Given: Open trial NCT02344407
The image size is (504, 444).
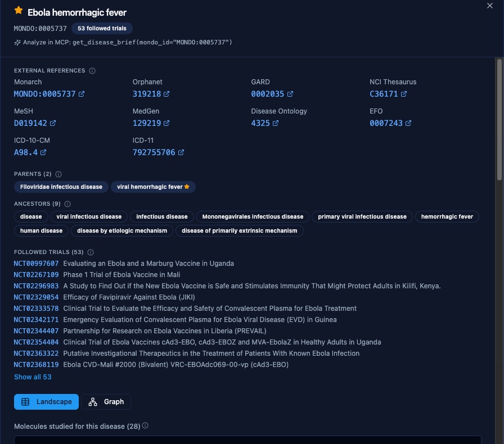Looking at the screenshot, I should point(36,331).
